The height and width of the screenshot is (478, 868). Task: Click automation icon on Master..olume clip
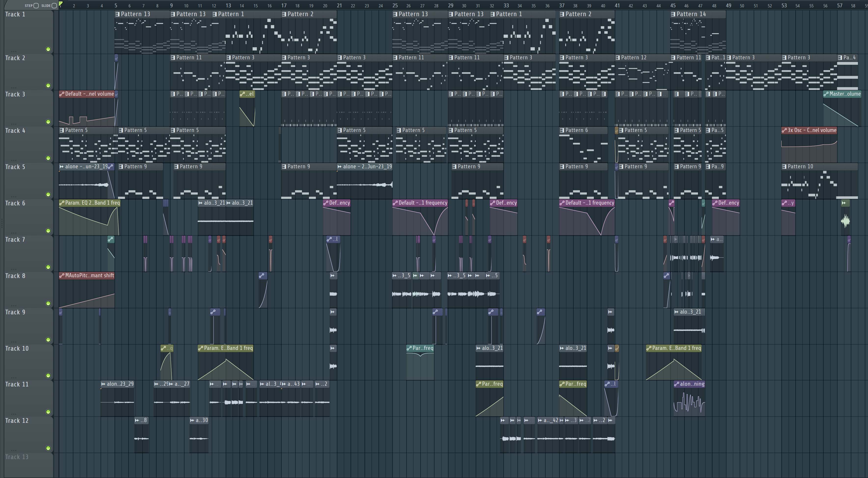(826, 94)
